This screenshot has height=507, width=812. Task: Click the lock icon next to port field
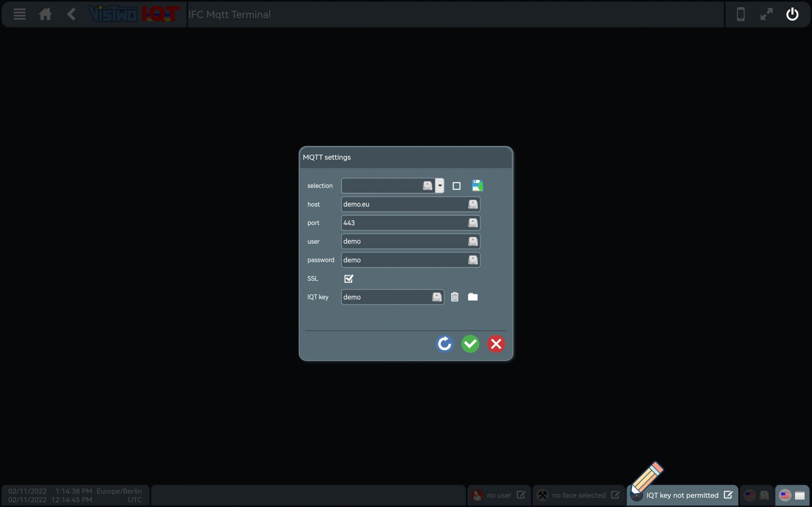(x=472, y=222)
